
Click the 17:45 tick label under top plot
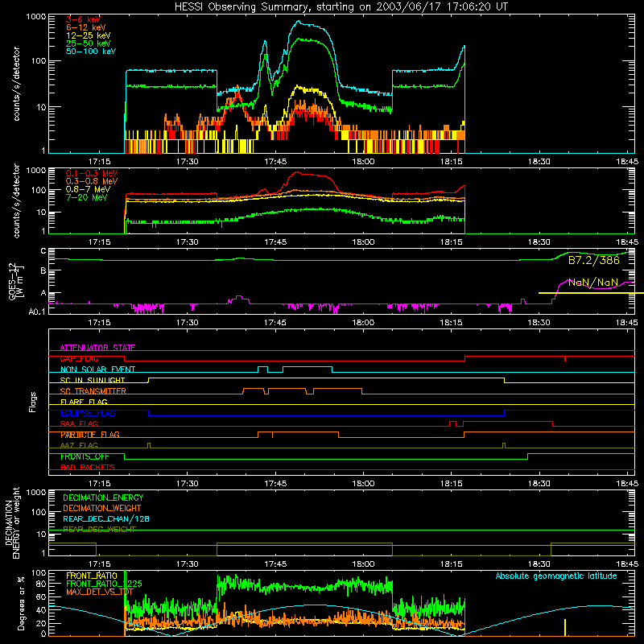pos(275,162)
